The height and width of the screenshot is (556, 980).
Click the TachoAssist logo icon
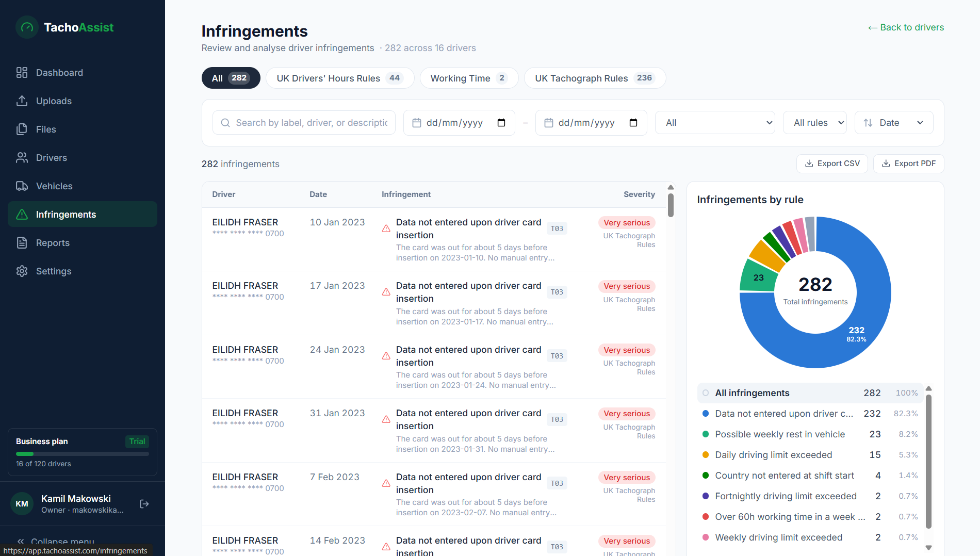coord(27,27)
